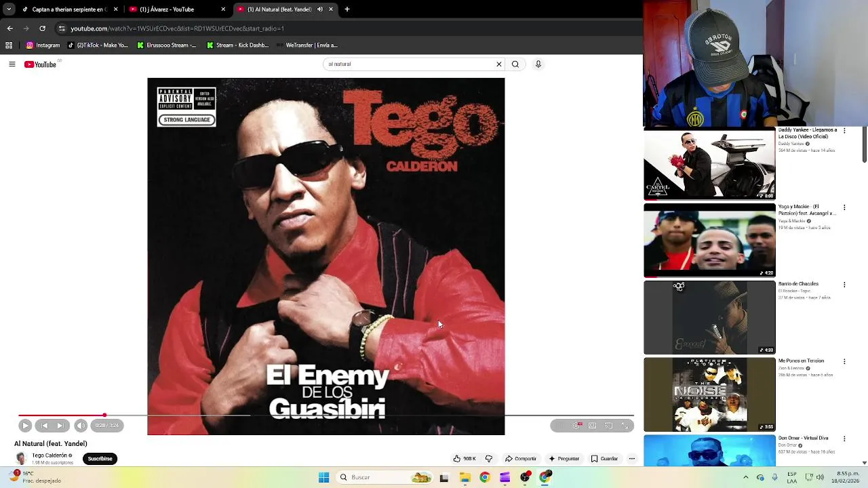Subscribe to Tego Calderón with Suscribirse

[100, 459]
